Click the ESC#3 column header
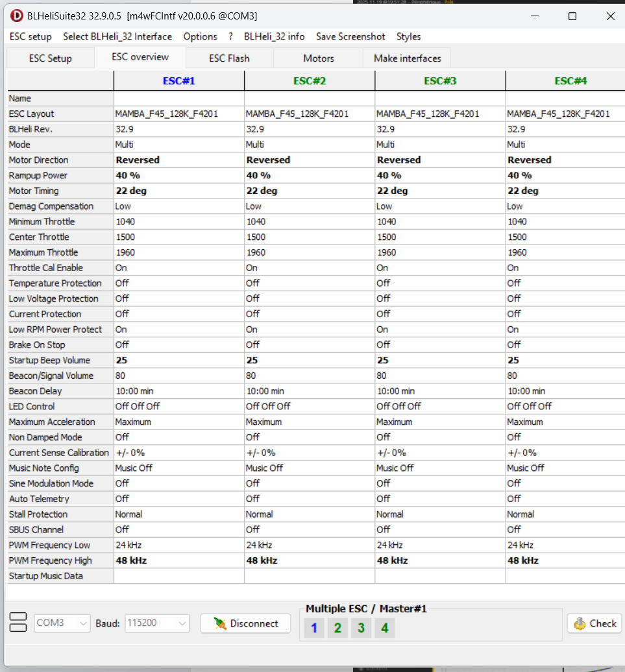 440,81
